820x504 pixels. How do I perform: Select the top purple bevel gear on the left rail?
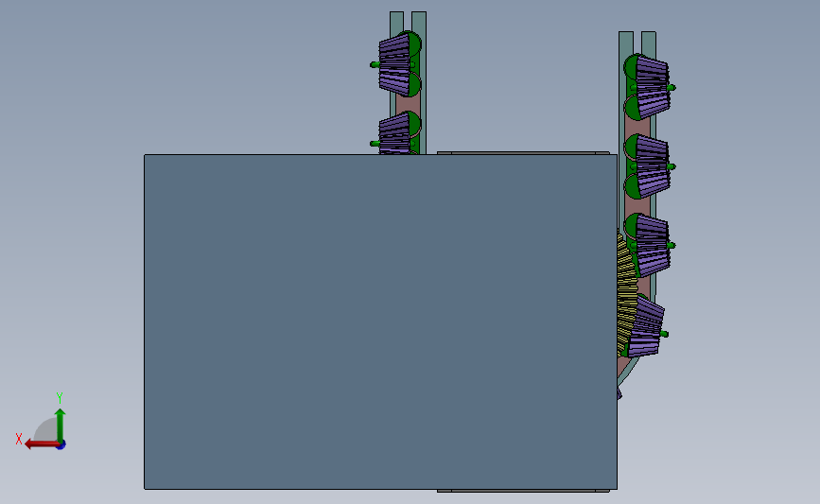pyautogui.click(x=394, y=65)
